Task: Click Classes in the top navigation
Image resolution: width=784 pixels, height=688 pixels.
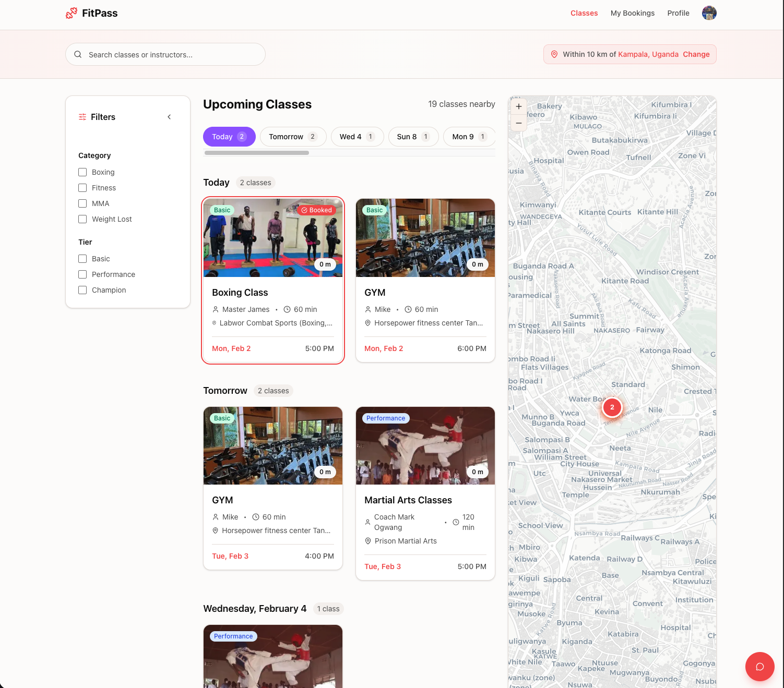Action: [x=584, y=13]
